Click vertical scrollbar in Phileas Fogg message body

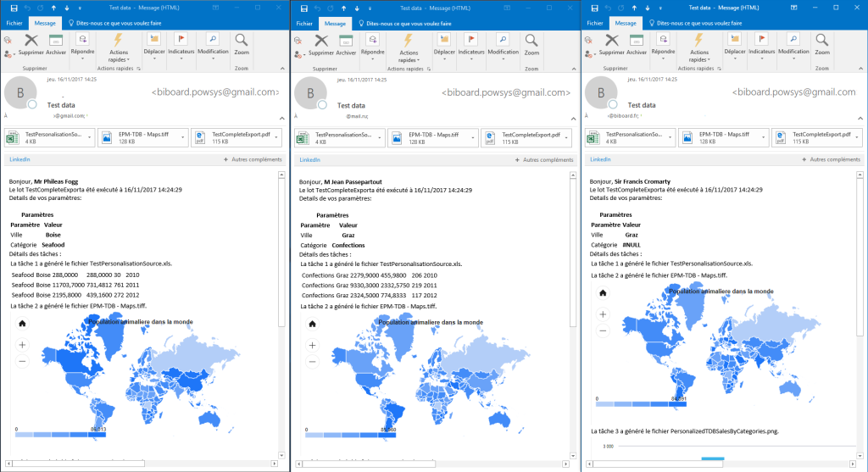click(281, 253)
